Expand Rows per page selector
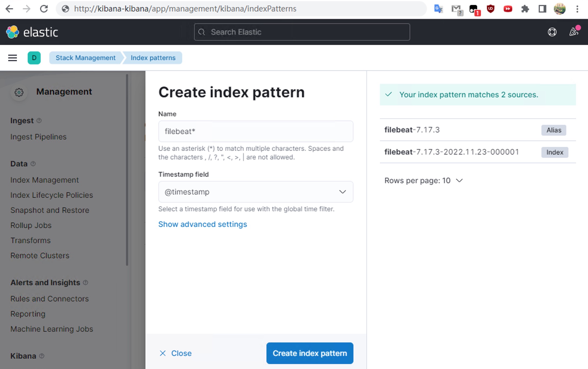The width and height of the screenshot is (588, 369). 423,180
